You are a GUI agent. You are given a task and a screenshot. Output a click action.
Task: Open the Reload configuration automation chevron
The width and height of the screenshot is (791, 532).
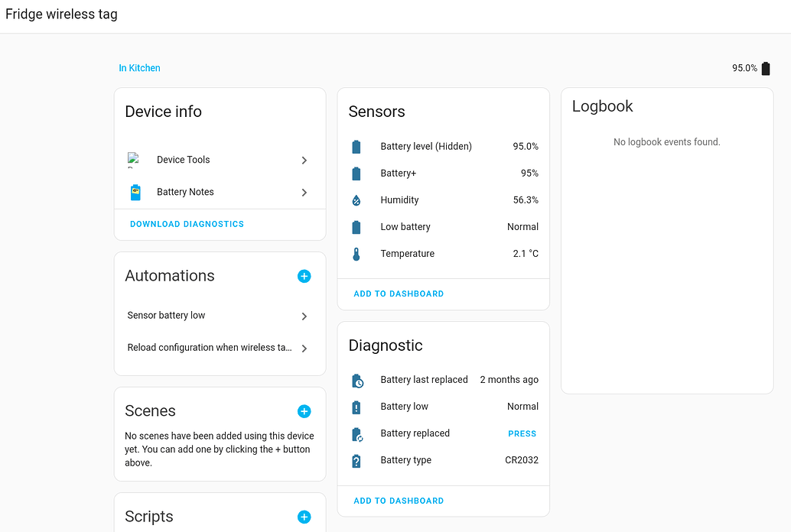tap(304, 349)
